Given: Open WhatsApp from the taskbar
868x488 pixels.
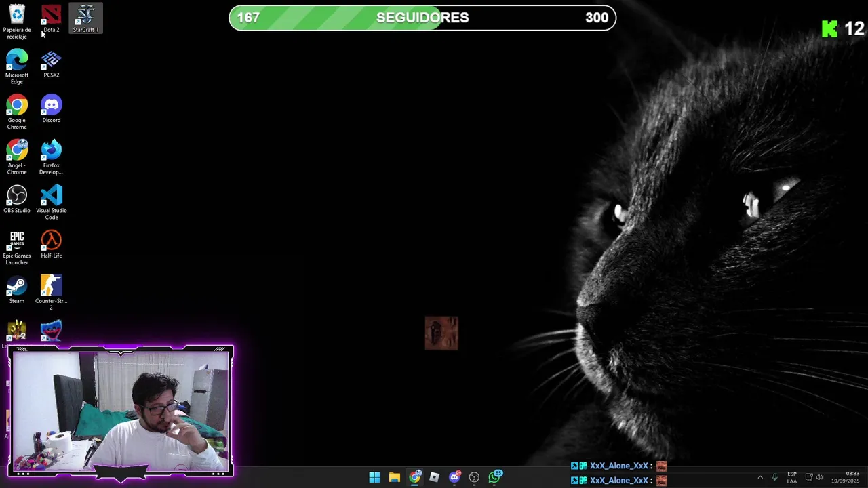Looking at the screenshot, I should point(494,477).
